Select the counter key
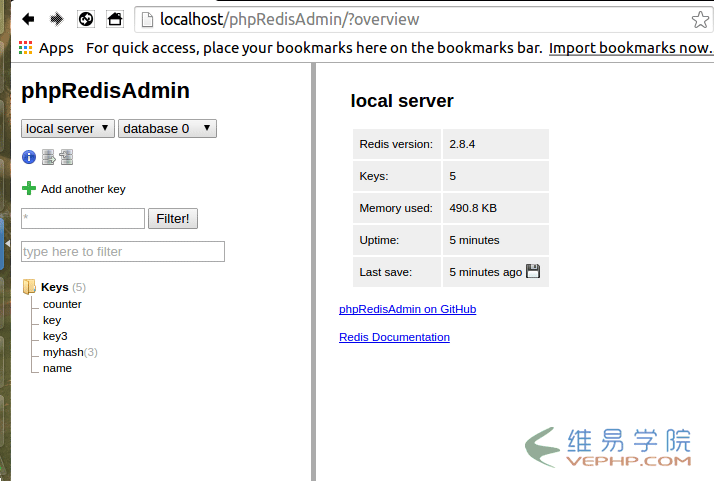714x481 pixels. click(62, 304)
